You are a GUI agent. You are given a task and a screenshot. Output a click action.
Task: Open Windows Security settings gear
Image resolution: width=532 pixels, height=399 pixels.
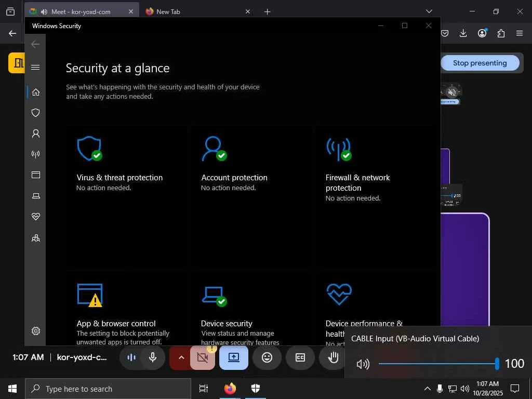[x=36, y=331]
